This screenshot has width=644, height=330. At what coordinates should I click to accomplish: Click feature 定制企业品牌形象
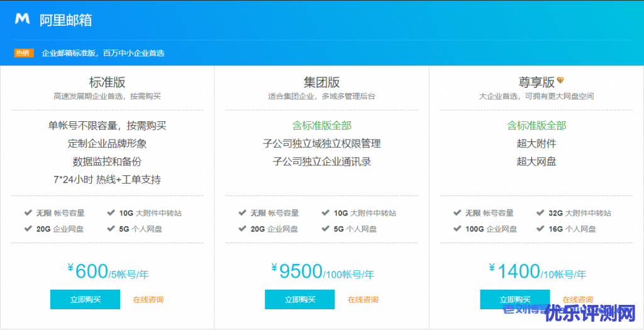107,144
